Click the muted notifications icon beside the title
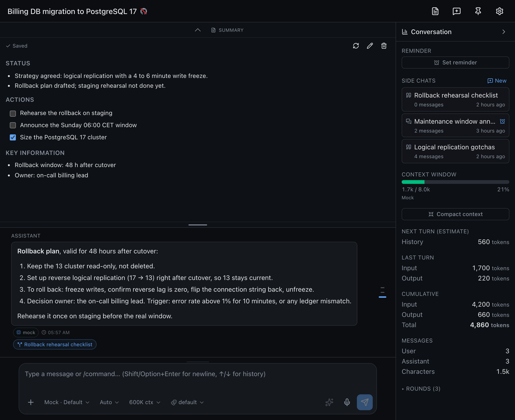The width and height of the screenshot is (515, 420). [x=144, y=11]
